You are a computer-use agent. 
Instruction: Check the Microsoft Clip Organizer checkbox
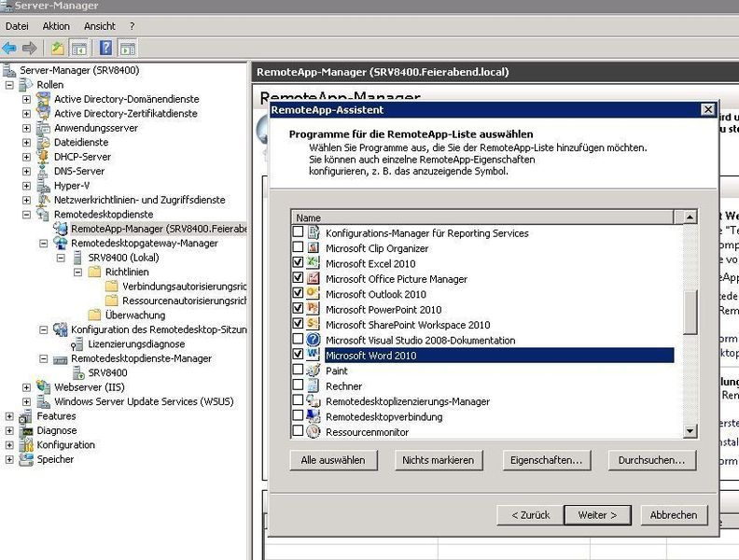pyautogui.click(x=298, y=246)
